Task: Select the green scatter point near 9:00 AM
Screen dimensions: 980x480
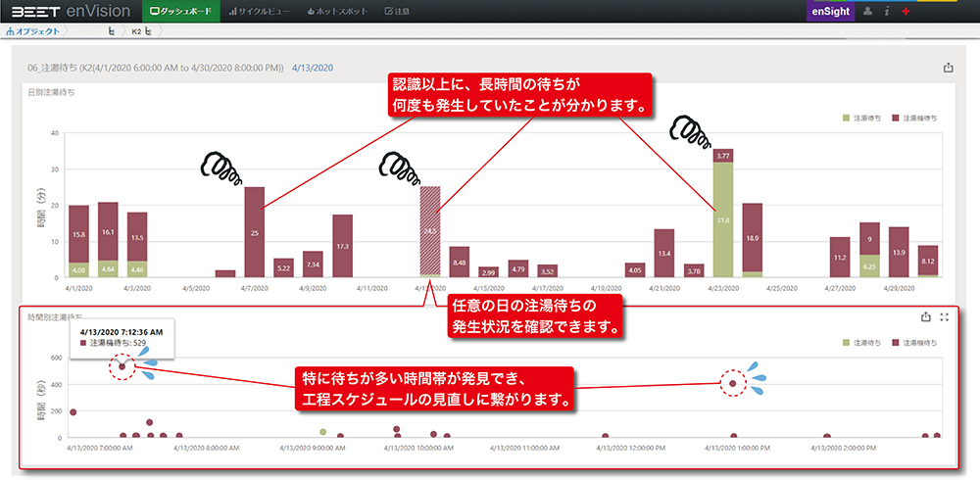Action: coord(323,432)
